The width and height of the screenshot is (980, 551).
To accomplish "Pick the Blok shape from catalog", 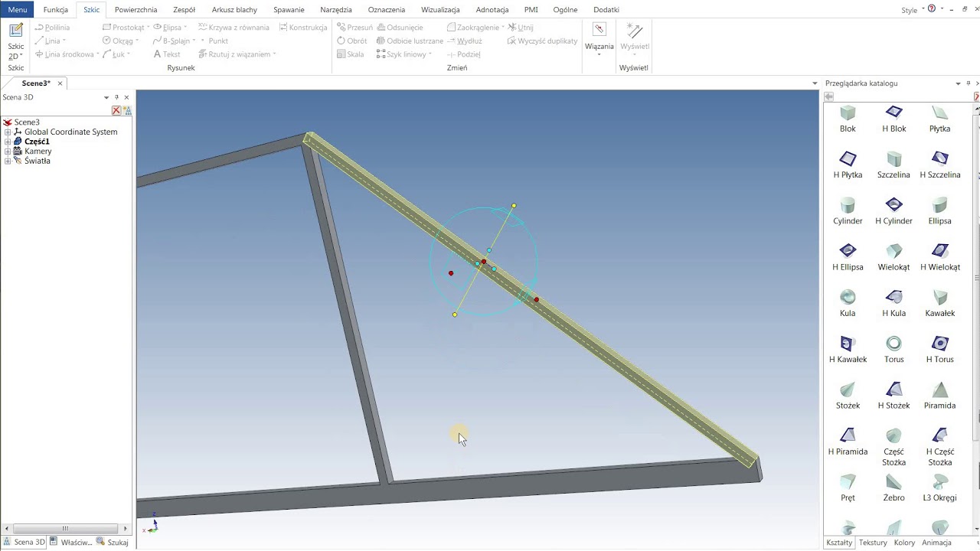I will [848, 119].
